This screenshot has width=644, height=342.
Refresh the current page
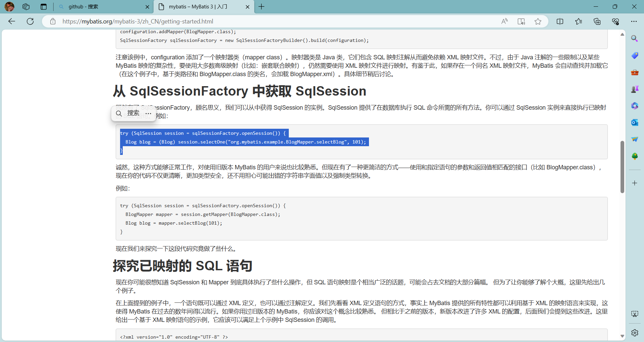click(30, 21)
